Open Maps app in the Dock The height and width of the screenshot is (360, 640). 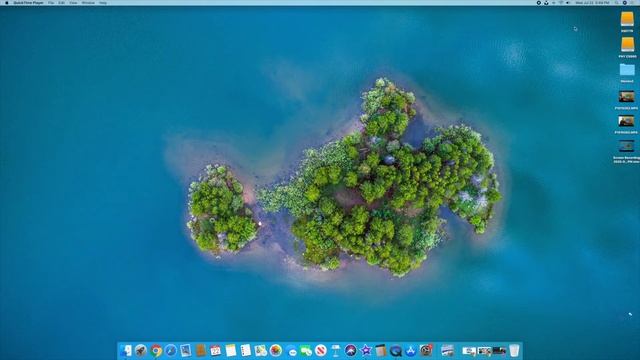[260, 351]
